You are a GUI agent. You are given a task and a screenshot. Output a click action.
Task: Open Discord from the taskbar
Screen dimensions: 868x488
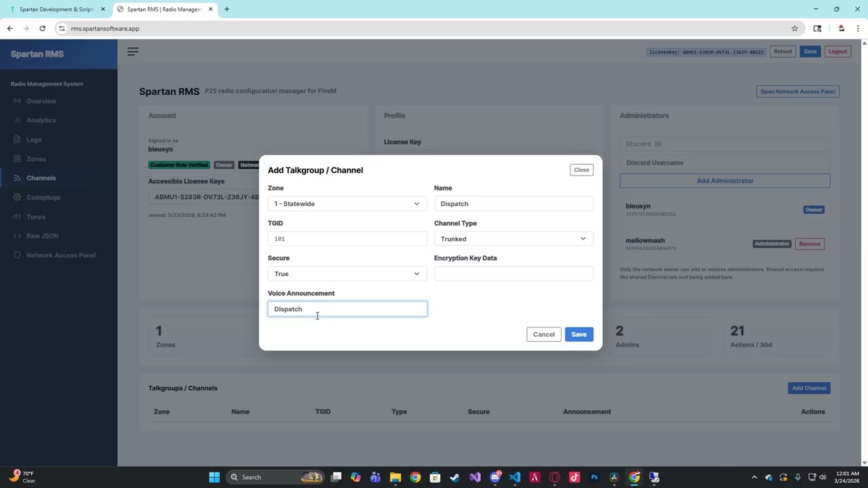495,477
